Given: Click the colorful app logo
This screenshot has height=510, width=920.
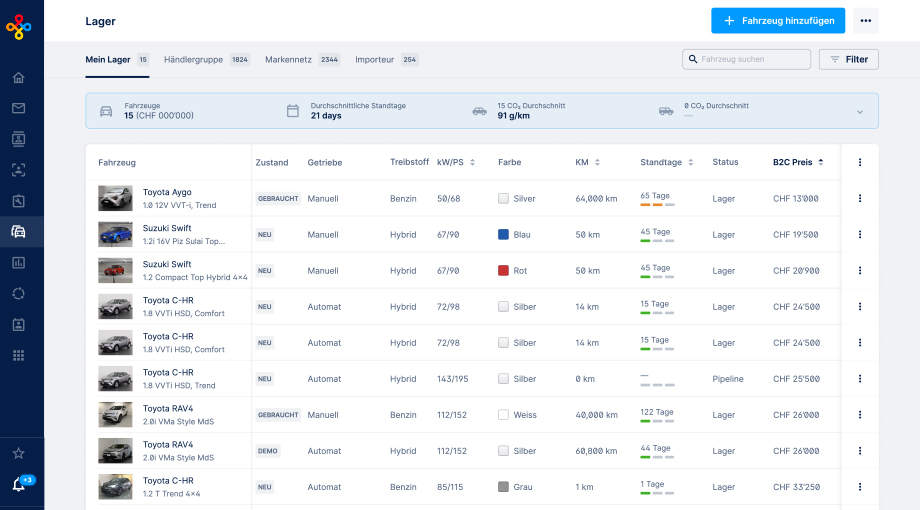Looking at the screenshot, I should pos(19,27).
